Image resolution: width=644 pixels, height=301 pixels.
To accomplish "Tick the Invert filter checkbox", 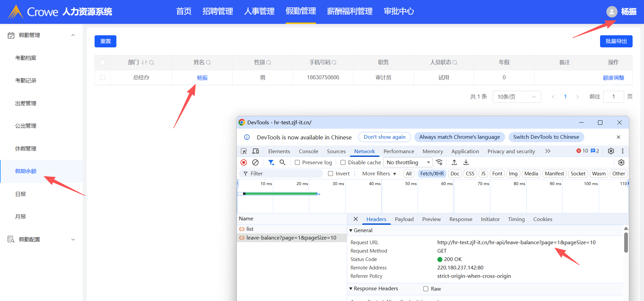I will [x=330, y=174].
